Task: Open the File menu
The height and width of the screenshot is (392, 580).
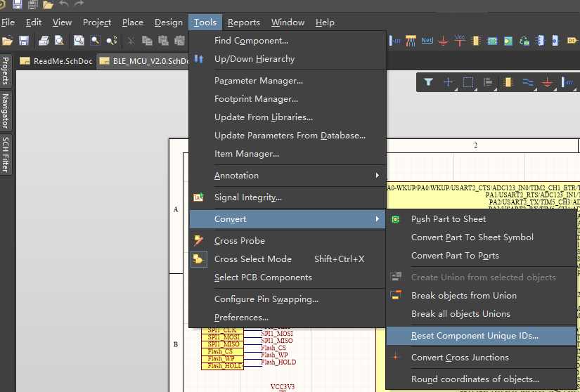Action: coord(8,22)
